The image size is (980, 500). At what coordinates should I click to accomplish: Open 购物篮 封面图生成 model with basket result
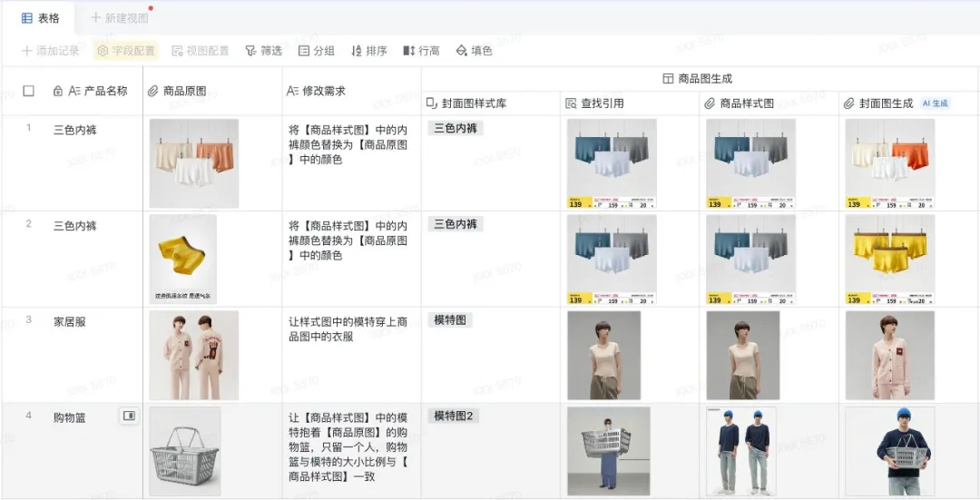coord(890,451)
